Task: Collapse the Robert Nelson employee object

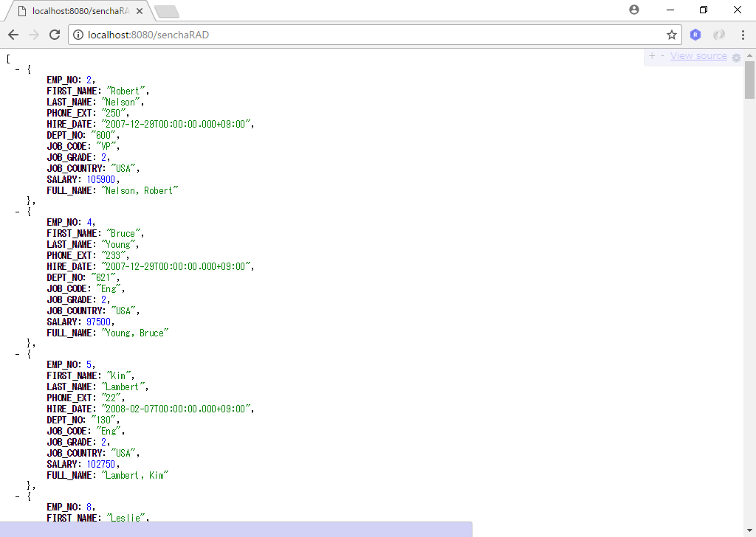Action: pyautogui.click(x=16, y=69)
